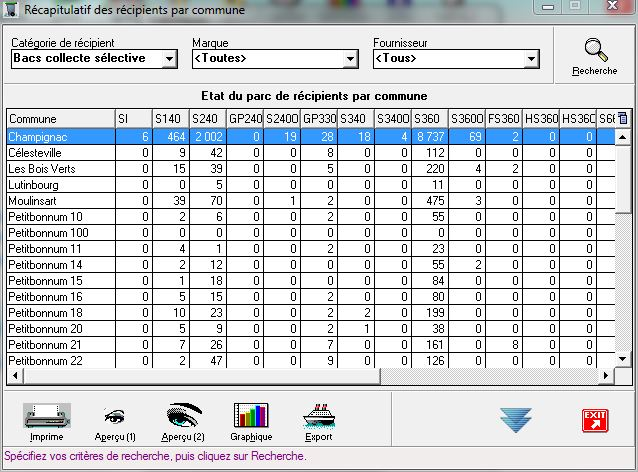Sort by the S240 column header
This screenshot has width=638, height=472.
(x=207, y=119)
